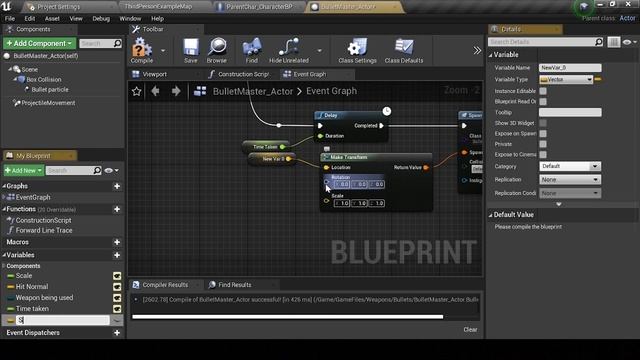This screenshot has height=360, width=640.
Task: Click Make Transform Location pin
Action: (326, 167)
